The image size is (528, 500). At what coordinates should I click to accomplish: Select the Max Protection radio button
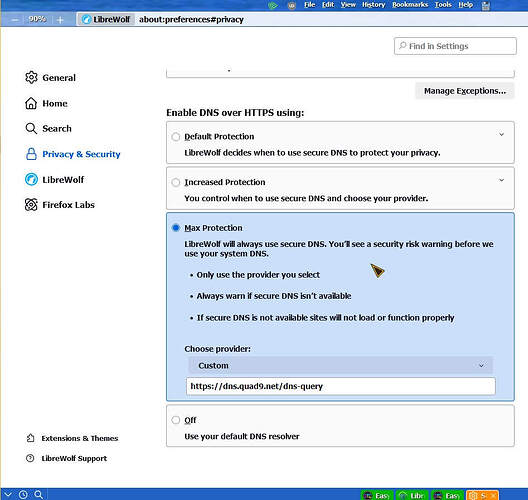pos(175,228)
